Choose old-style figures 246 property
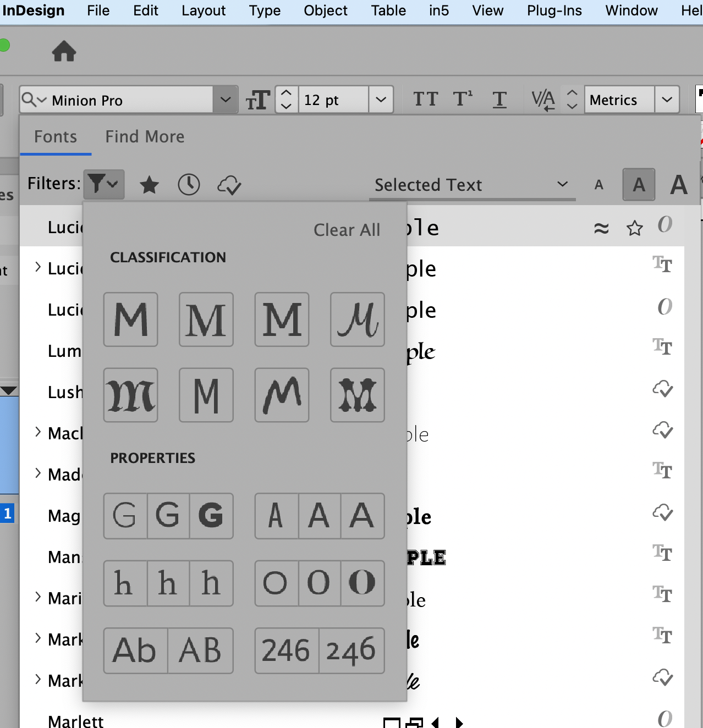The width and height of the screenshot is (703, 728). [352, 651]
